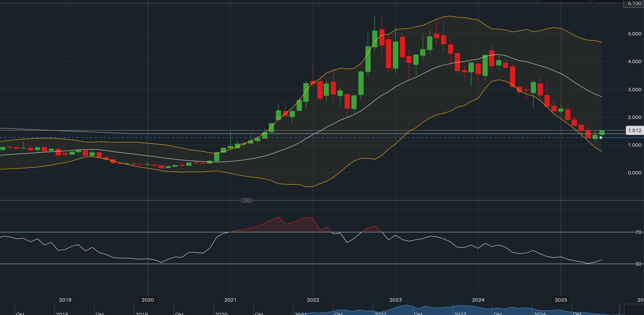Click the navigator range handle at the bottom right
This screenshot has height=315, width=644.
(x=622, y=309)
